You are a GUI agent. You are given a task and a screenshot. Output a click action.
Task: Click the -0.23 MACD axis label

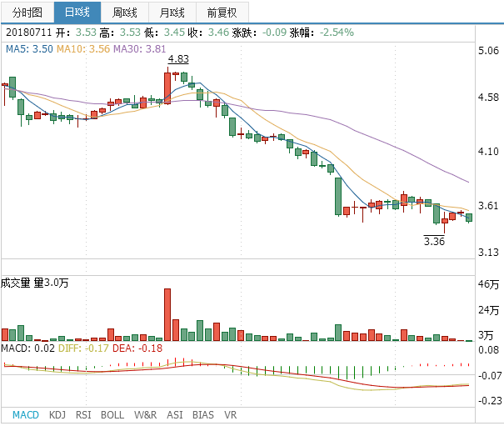point(490,401)
